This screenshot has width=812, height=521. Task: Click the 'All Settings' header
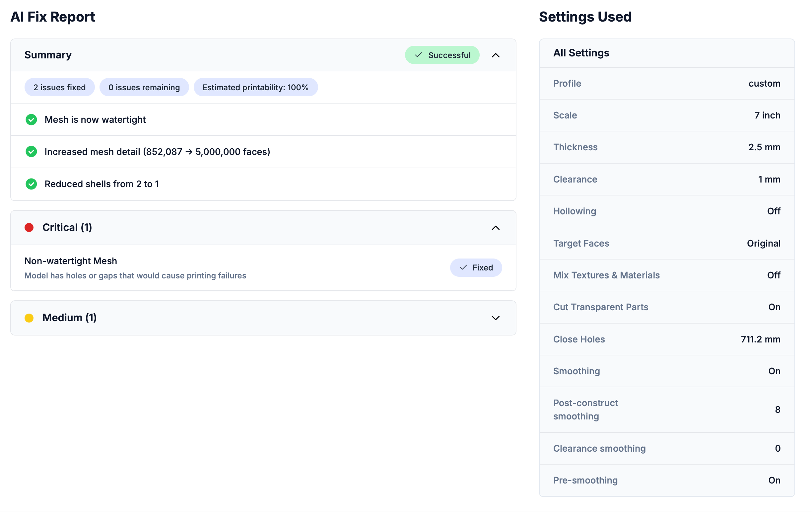[x=581, y=53]
